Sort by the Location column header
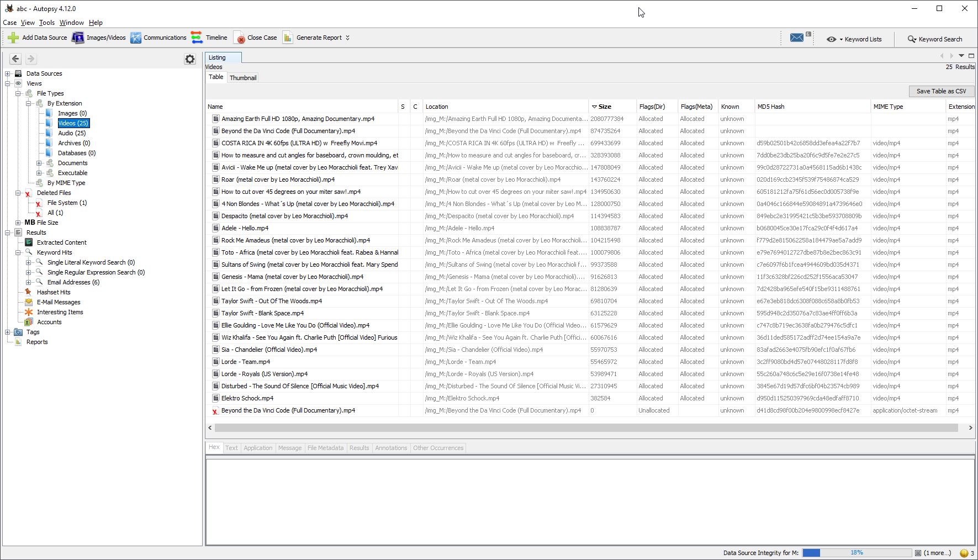 [505, 107]
